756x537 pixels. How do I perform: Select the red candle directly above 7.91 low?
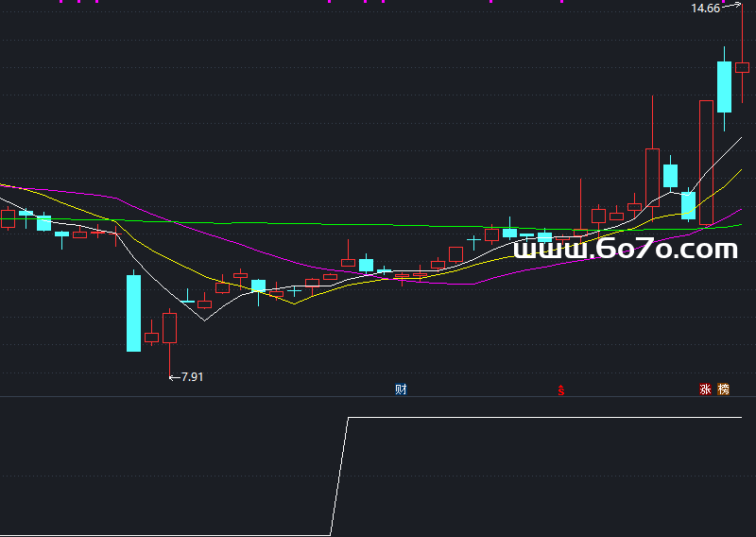pos(170,327)
